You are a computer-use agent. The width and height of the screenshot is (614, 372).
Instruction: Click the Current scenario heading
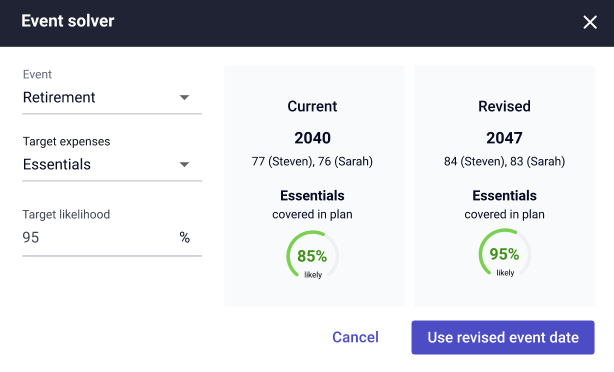click(x=312, y=106)
